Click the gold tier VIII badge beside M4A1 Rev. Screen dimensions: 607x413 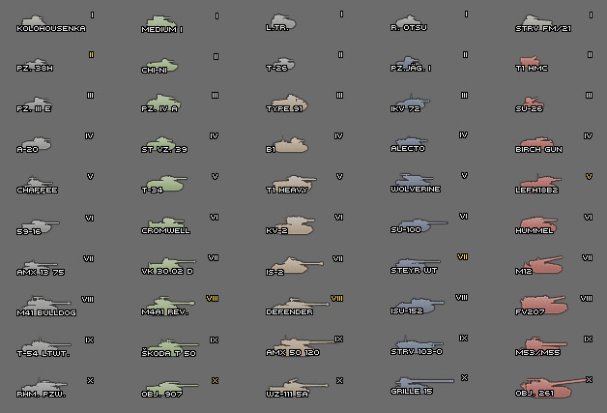pos(213,298)
